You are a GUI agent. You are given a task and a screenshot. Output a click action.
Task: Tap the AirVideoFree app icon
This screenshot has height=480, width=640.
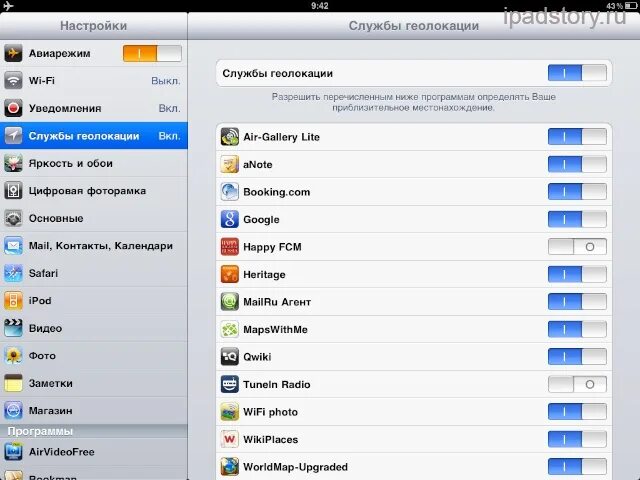[13, 451]
